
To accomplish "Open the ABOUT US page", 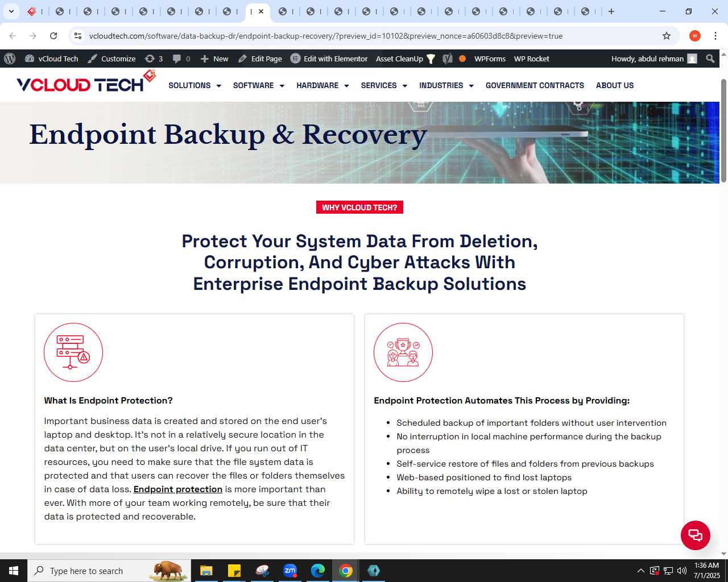I will pyautogui.click(x=615, y=85).
